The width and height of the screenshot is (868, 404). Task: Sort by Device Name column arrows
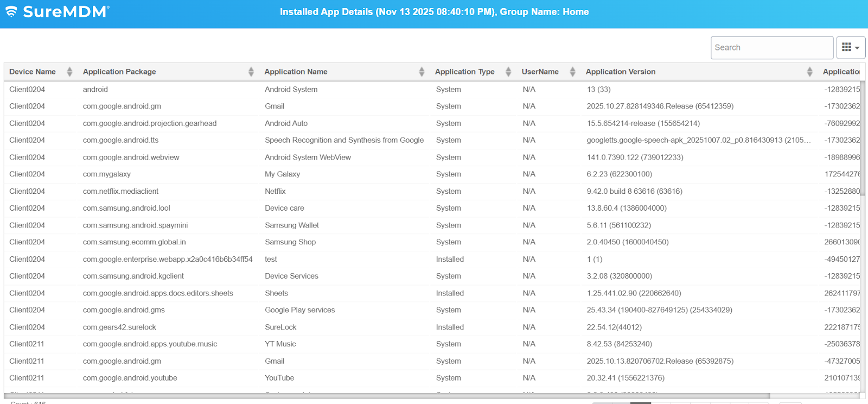pos(69,72)
